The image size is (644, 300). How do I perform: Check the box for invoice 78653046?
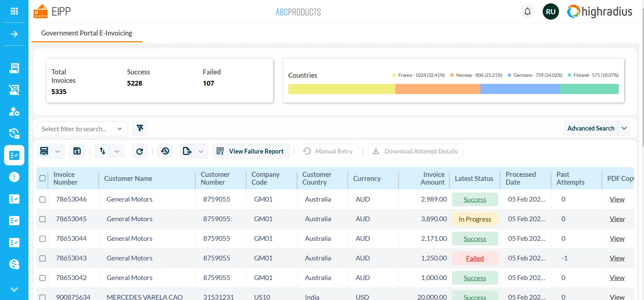42,200
